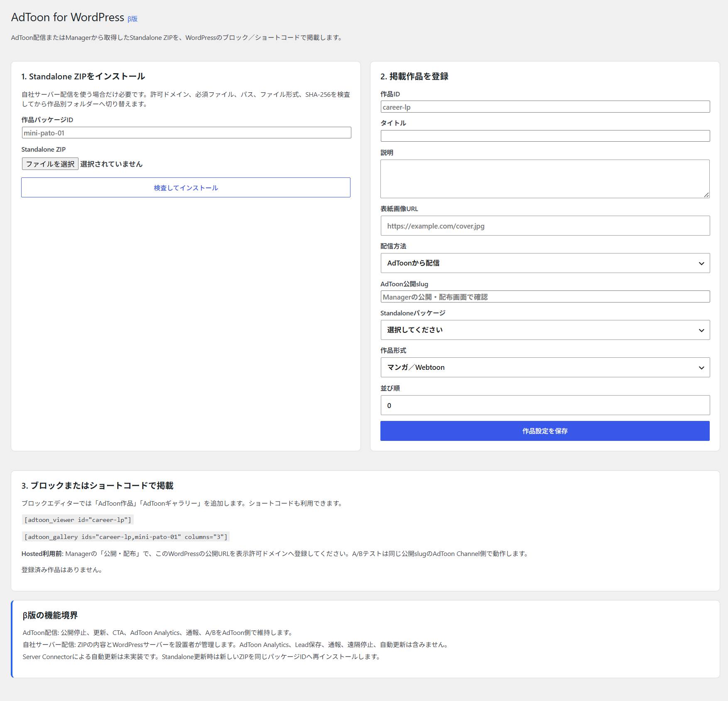The width and height of the screenshot is (728, 701).
Task: Click the 検査してインストール button
Action: pyautogui.click(x=186, y=187)
